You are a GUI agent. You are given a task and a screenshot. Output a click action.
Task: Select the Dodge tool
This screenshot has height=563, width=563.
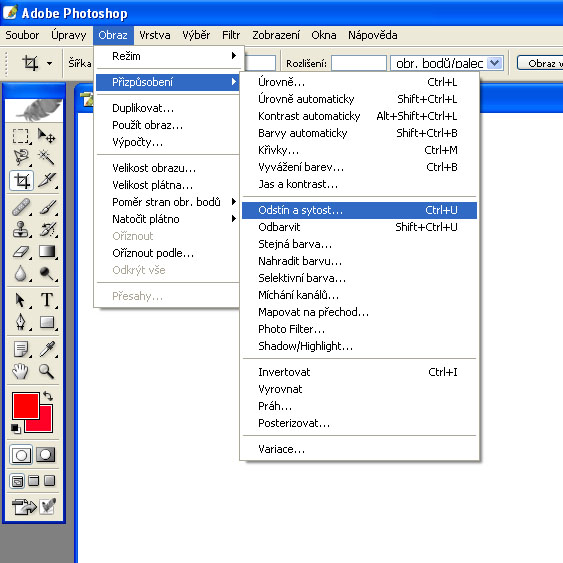click(x=47, y=274)
